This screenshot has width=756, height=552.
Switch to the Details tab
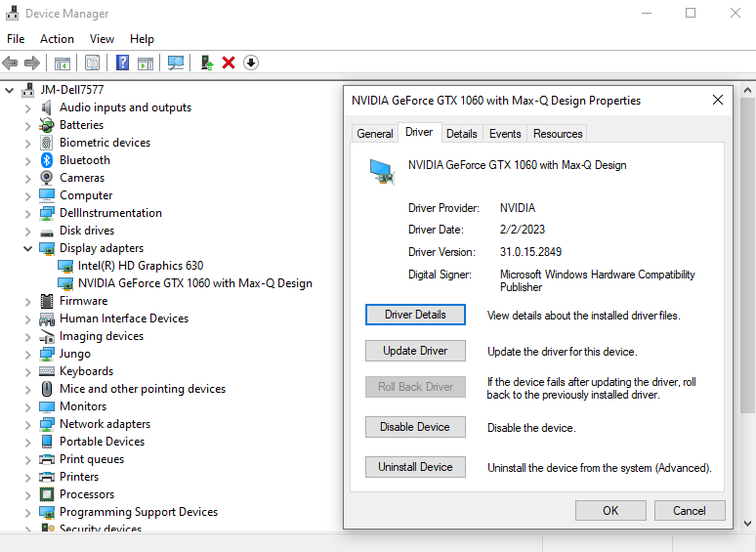coord(462,134)
